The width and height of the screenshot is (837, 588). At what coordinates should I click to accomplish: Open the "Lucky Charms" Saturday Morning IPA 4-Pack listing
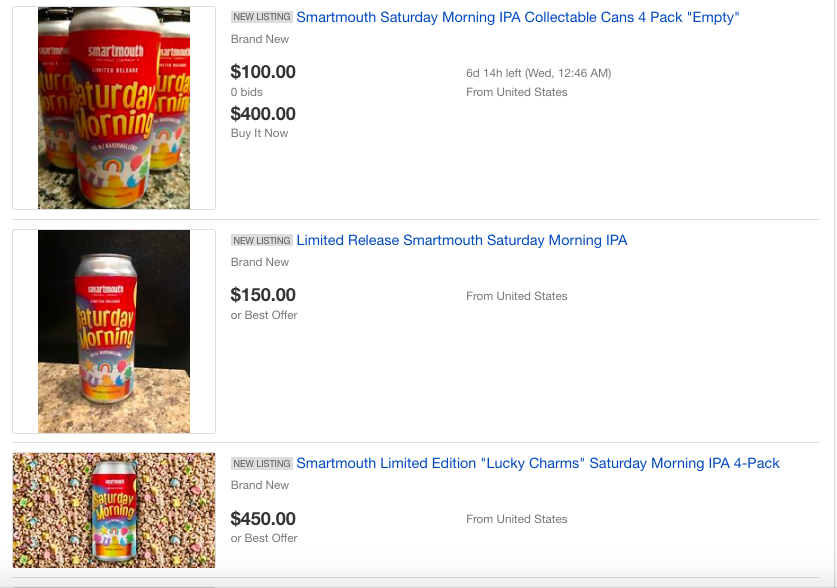[x=538, y=463]
